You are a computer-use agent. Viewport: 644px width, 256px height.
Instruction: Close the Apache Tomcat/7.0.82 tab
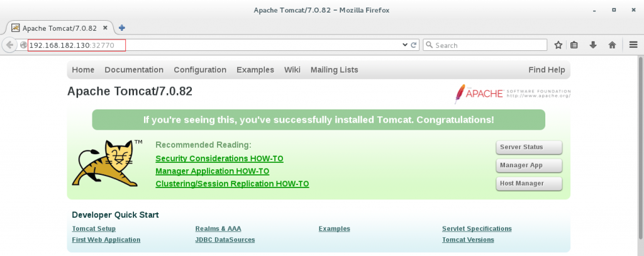[106, 28]
